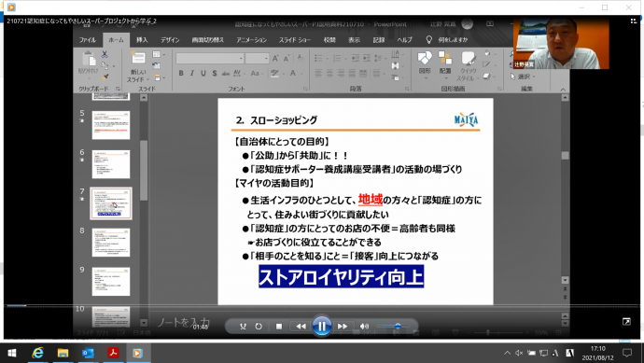Screen dimensions: 644x363
Task: Click the Paste clipboard icon
Action: tap(88, 59)
